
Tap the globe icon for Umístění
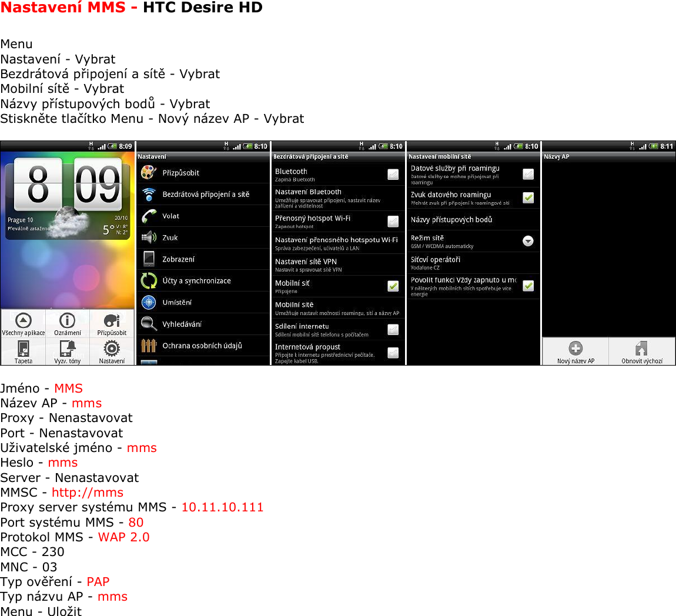click(x=149, y=302)
